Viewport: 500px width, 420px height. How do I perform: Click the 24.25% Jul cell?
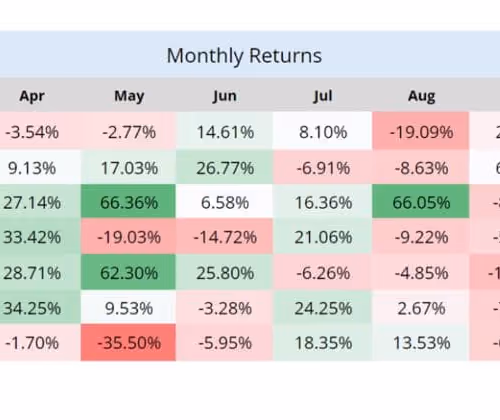tap(322, 307)
